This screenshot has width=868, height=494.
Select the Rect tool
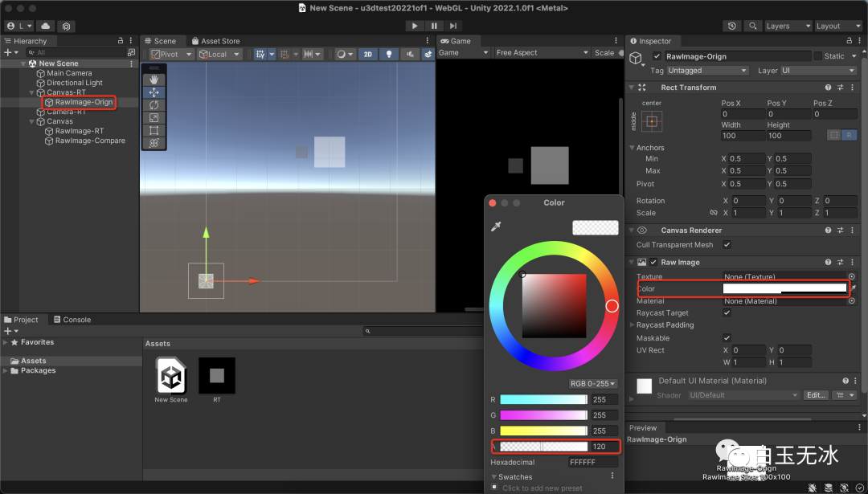(x=154, y=131)
